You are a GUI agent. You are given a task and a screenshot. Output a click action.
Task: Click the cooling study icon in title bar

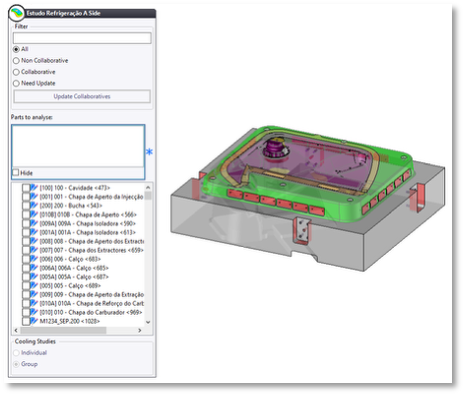pos(16,13)
